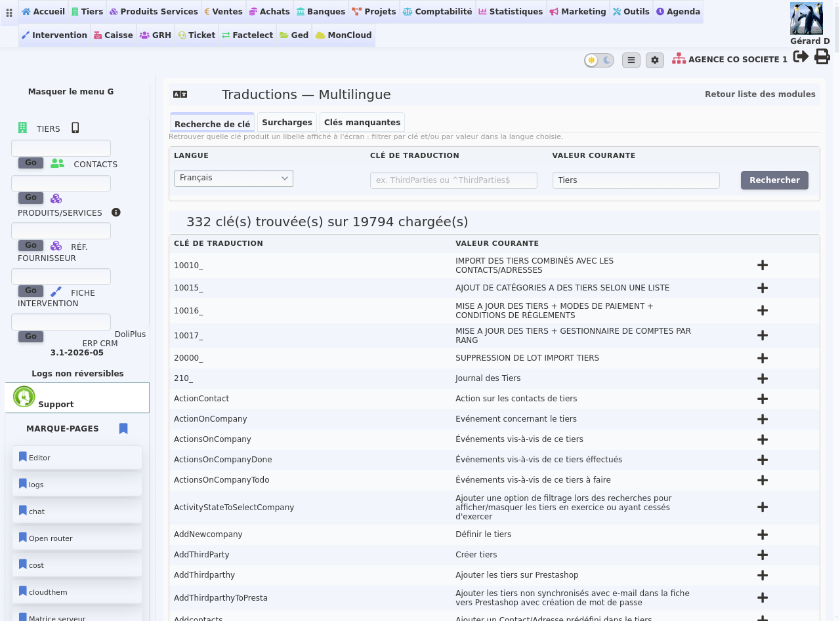Open the Agenda menu

click(678, 12)
